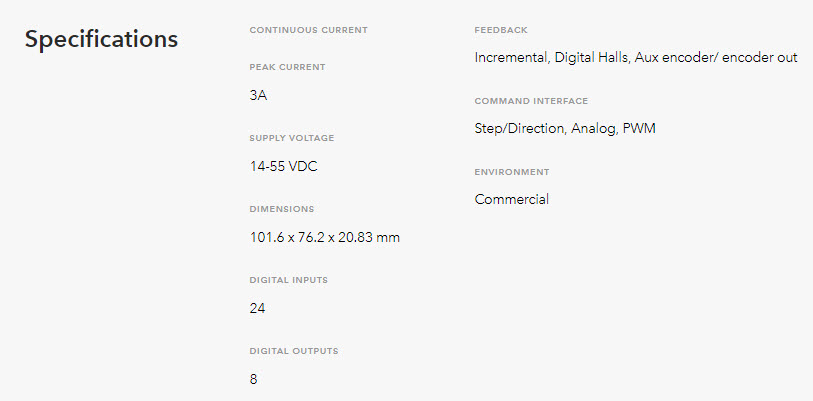Viewport: 813px width, 401px height.
Task: Click the Environment label
Action: (512, 172)
